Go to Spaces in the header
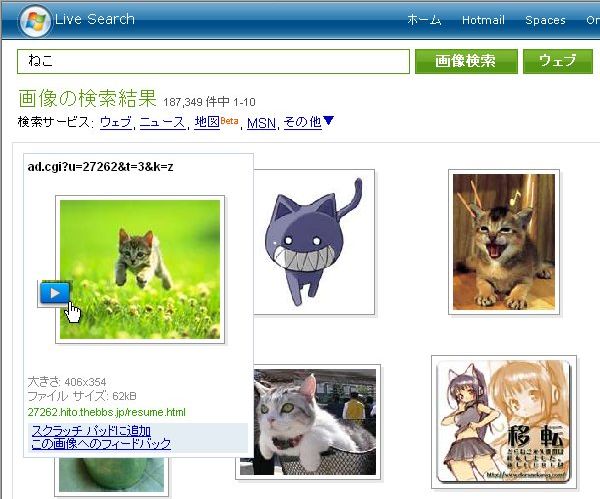 tap(545, 20)
